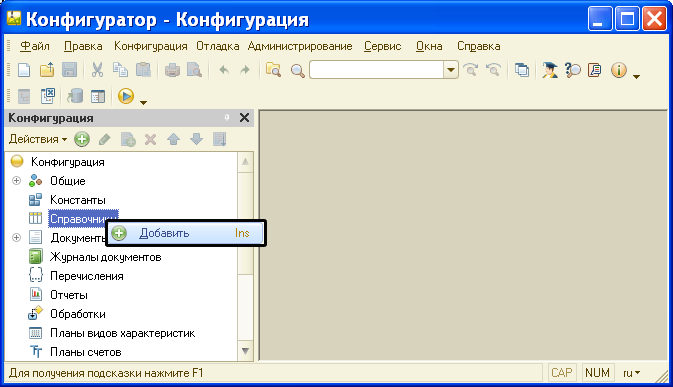
Task: Click the Cut scissors icon
Action: (x=97, y=70)
